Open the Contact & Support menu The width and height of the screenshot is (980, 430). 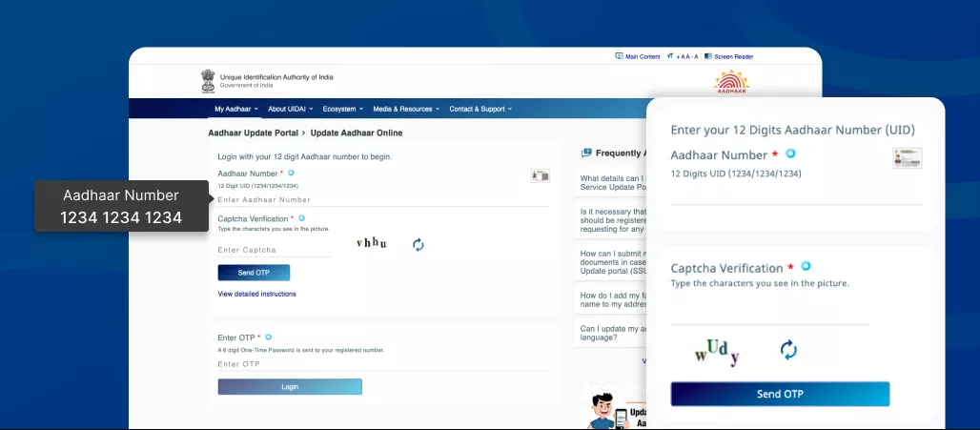coord(480,109)
